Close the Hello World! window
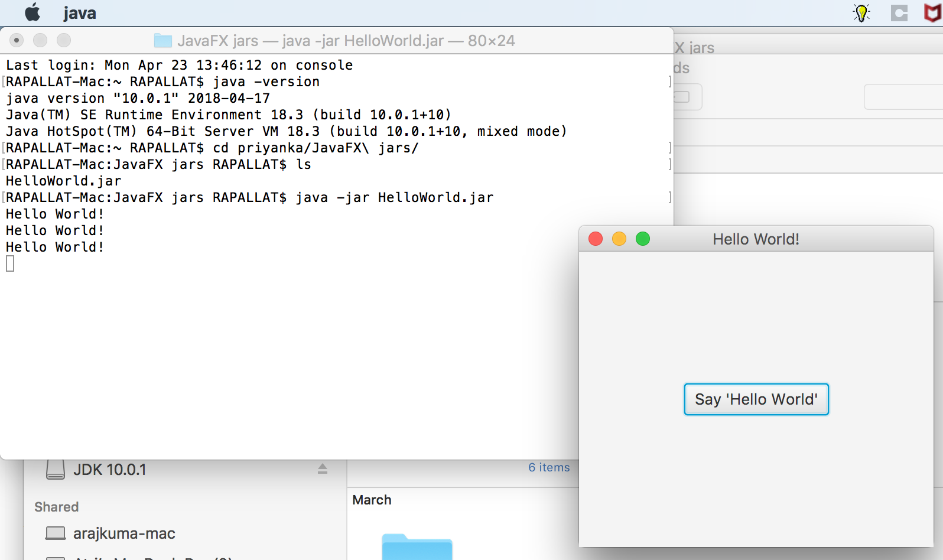The width and height of the screenshot is (943, 560). coord(596,239)
